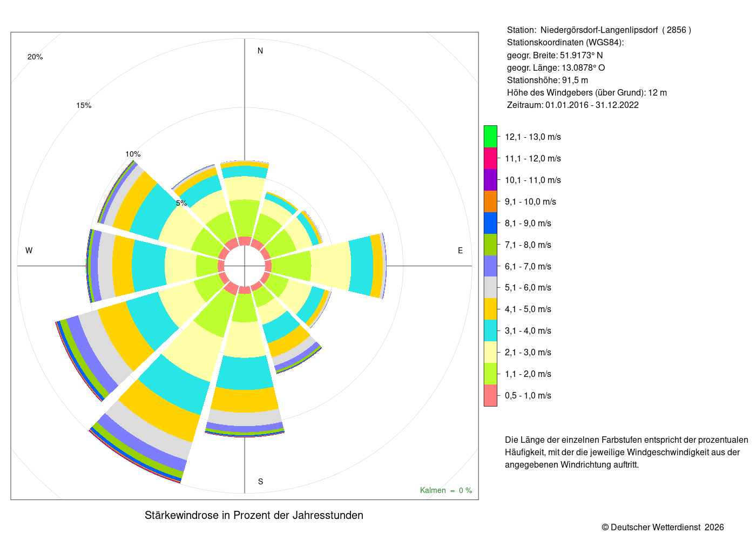The height and width of the screenshot is (540, 756).
Task: Click the 11,1 - 12,0 m/s pink legend swatch
Action: tap(490, 158)
